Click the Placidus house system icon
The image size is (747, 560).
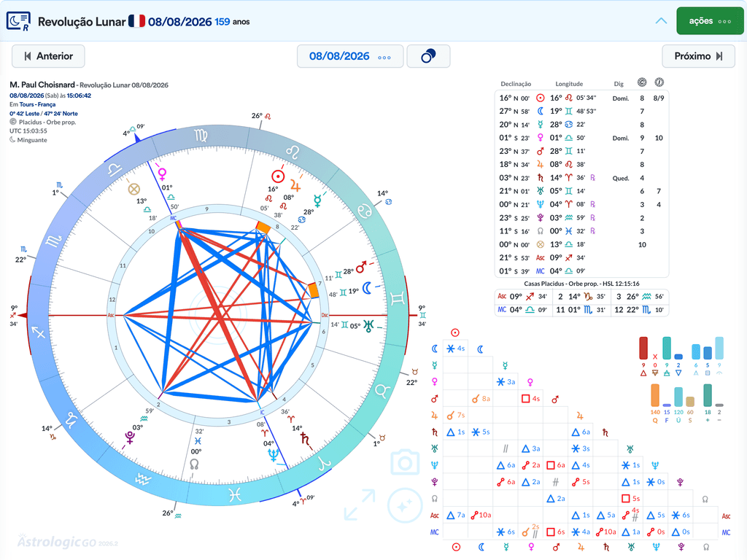click(x=13, y=122)
